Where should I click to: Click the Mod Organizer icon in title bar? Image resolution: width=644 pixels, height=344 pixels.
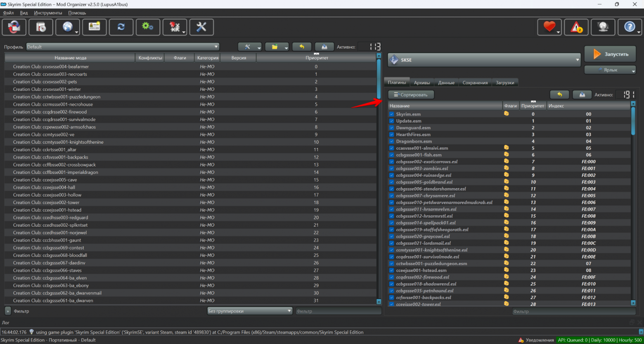(x=4, y=4)
